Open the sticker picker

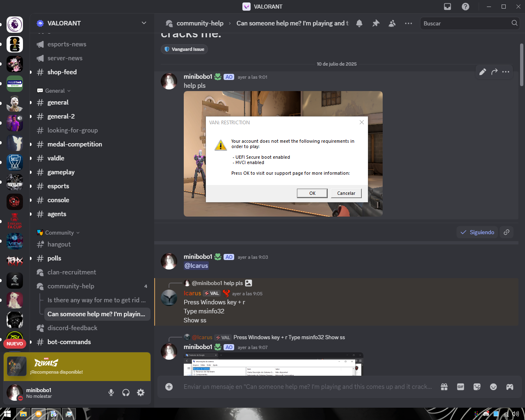coord(477,387)
